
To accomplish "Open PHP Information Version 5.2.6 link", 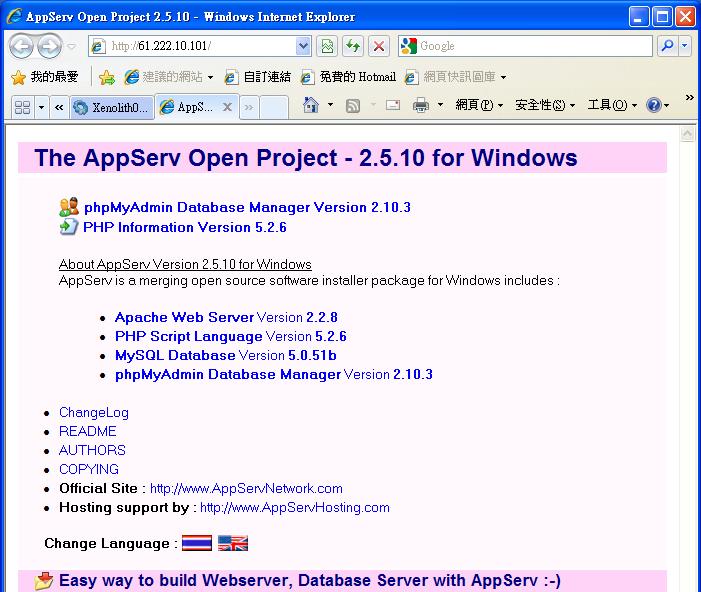I will point(185,227).
